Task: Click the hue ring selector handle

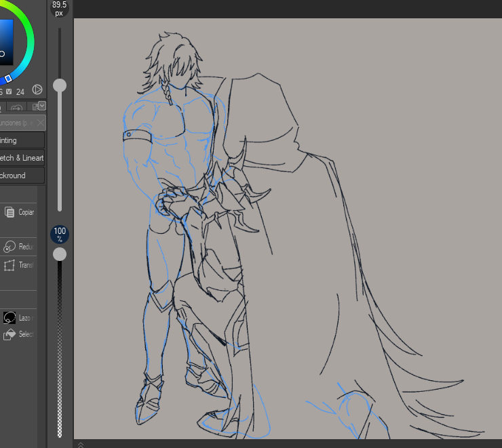Action: pos(8,79)
